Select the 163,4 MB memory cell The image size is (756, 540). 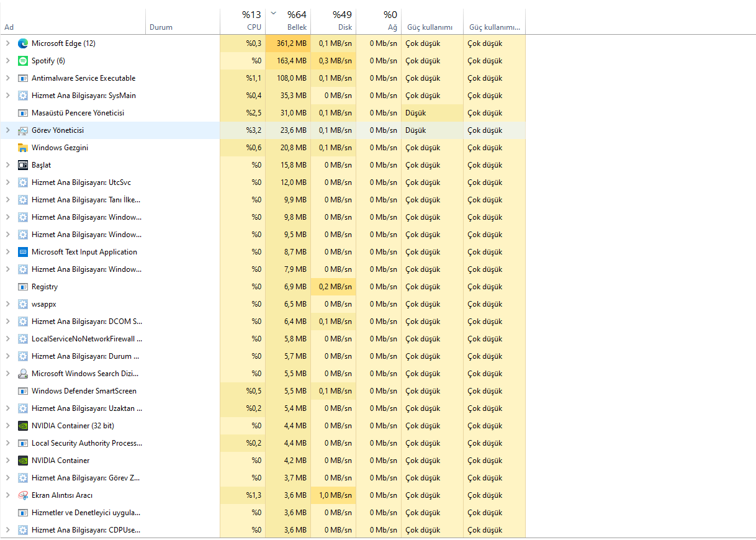click(288, 61)
